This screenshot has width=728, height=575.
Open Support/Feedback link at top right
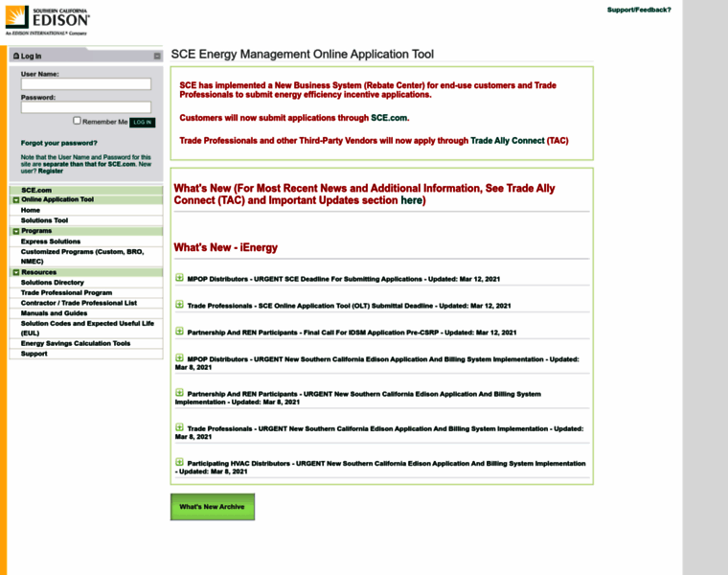click(639, 10)
